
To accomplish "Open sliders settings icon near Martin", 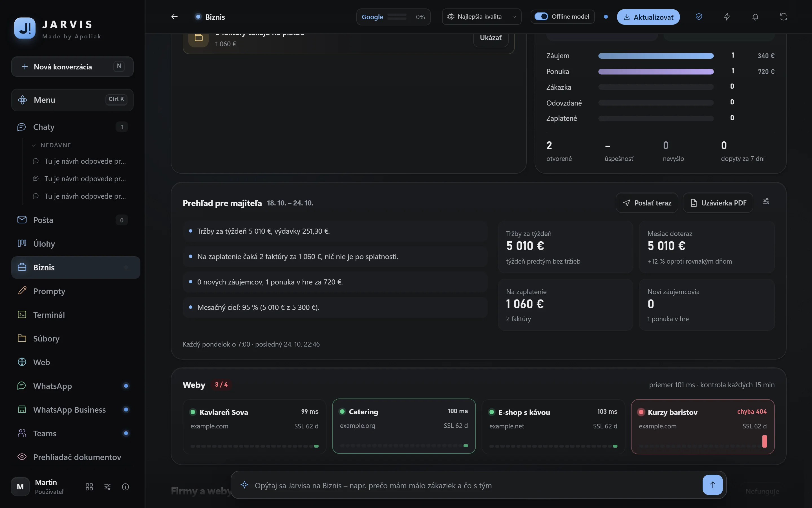I will coord(107,487).
